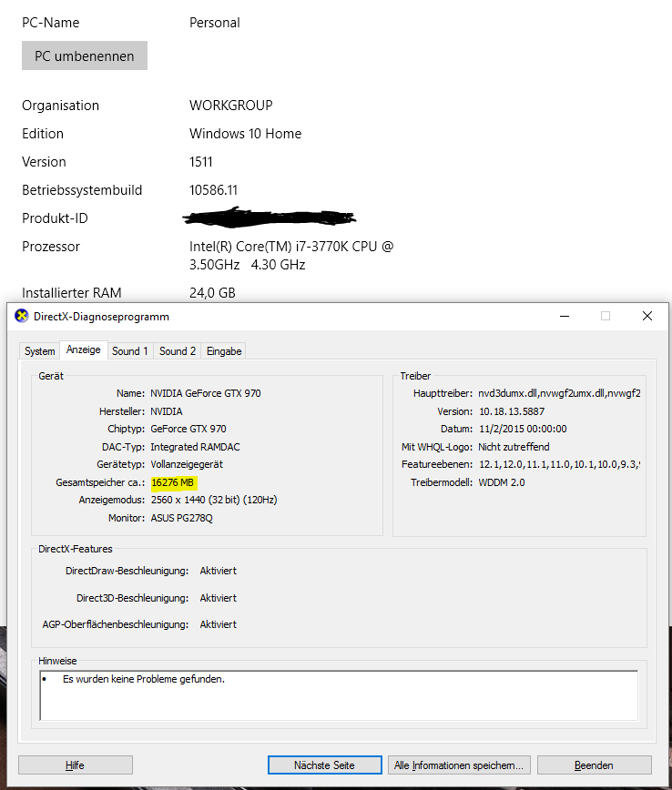This screenshot has width=672, height=790.
Task: Click the disabled maximize button of DirectX window
Action: point(606,316)
